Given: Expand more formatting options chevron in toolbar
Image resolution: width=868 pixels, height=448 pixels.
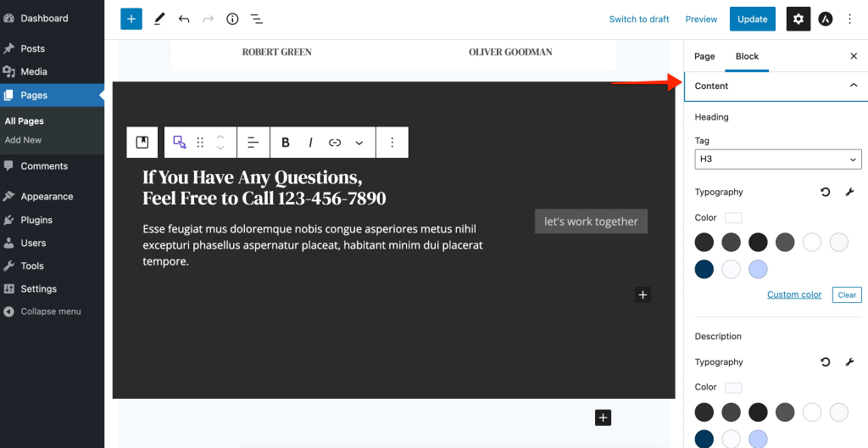Looking at the screenshot, I should tap(359, 143).
